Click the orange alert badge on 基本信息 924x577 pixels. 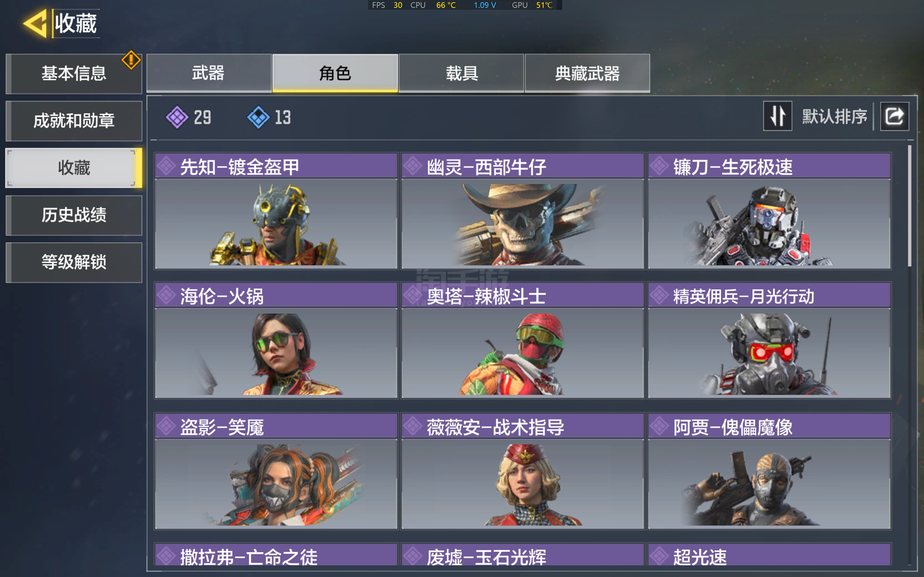(131, 60)
